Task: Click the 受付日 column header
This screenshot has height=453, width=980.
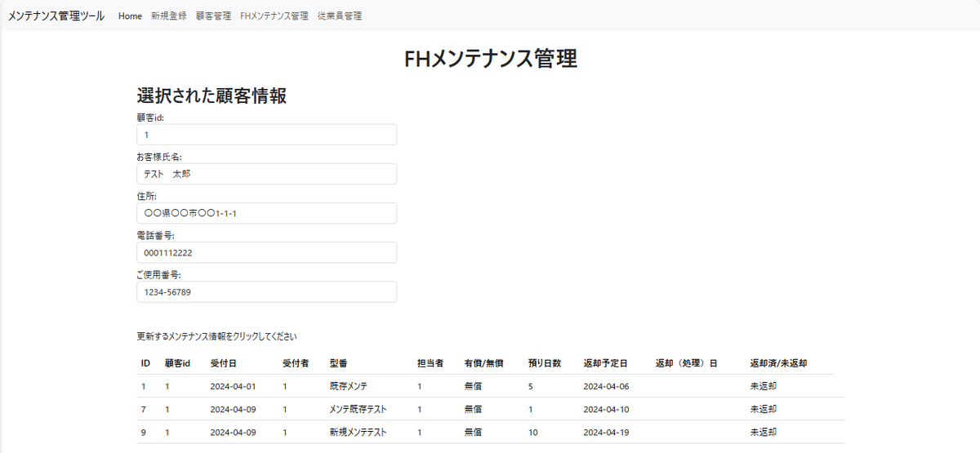Action: click(223, 363)
